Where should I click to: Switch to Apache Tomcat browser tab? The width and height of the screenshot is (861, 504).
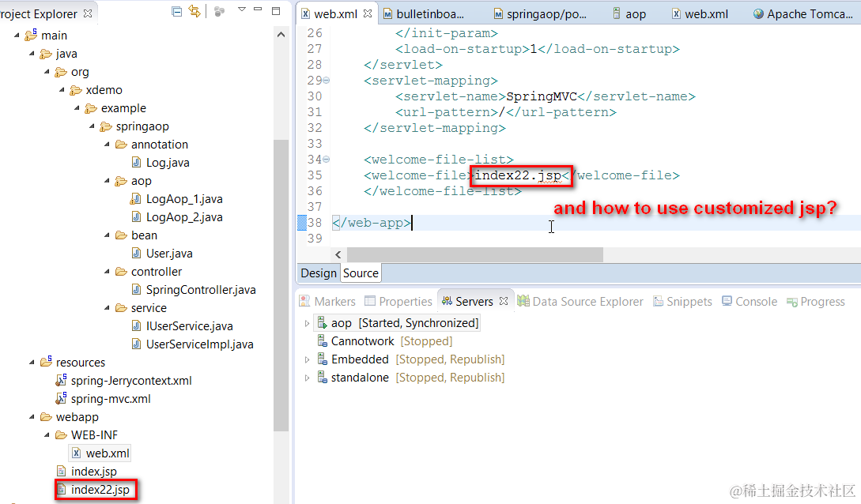tap(803, 14)
